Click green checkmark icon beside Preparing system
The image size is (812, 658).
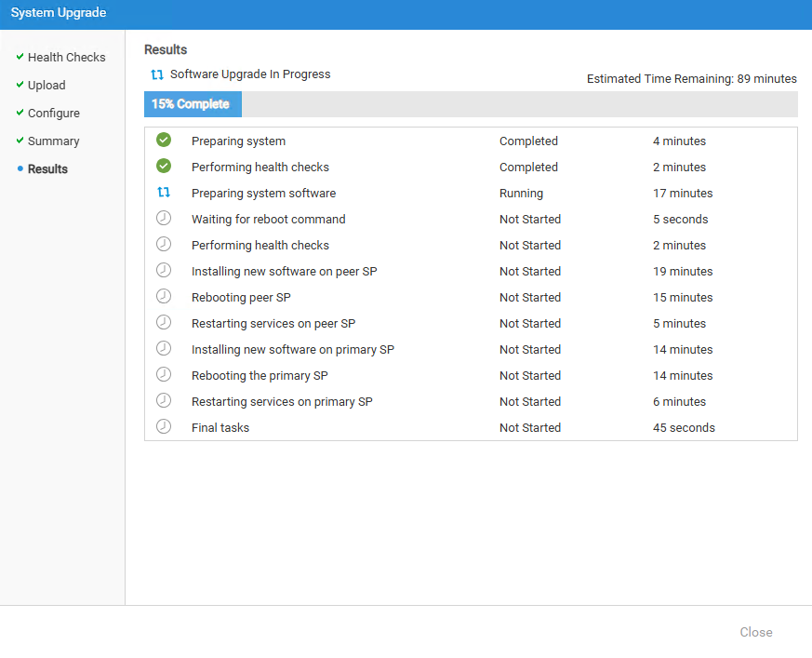[164, 141]
